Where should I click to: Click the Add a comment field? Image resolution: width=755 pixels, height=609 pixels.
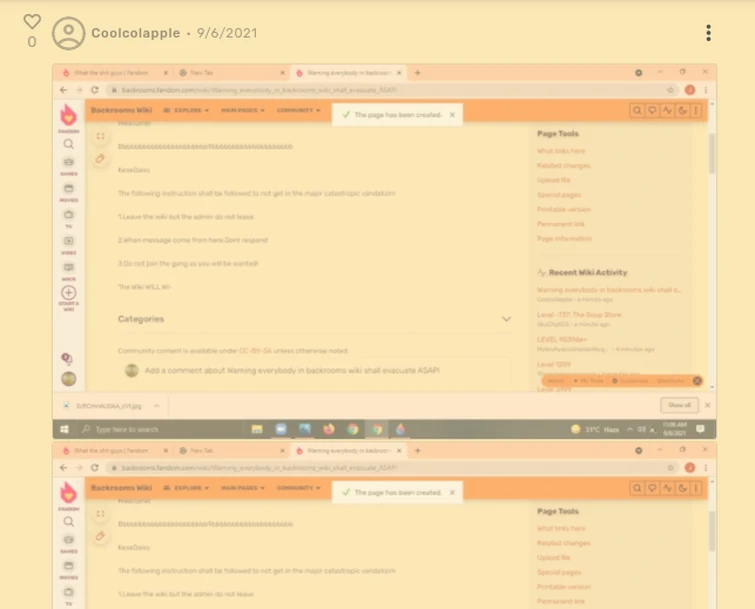click(x=318, y=371)
